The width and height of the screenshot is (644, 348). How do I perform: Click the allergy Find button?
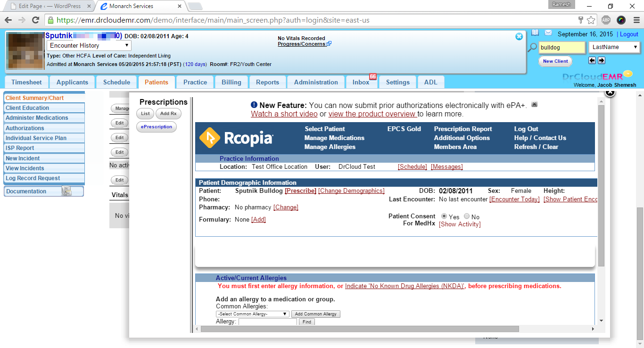(307, 322)
